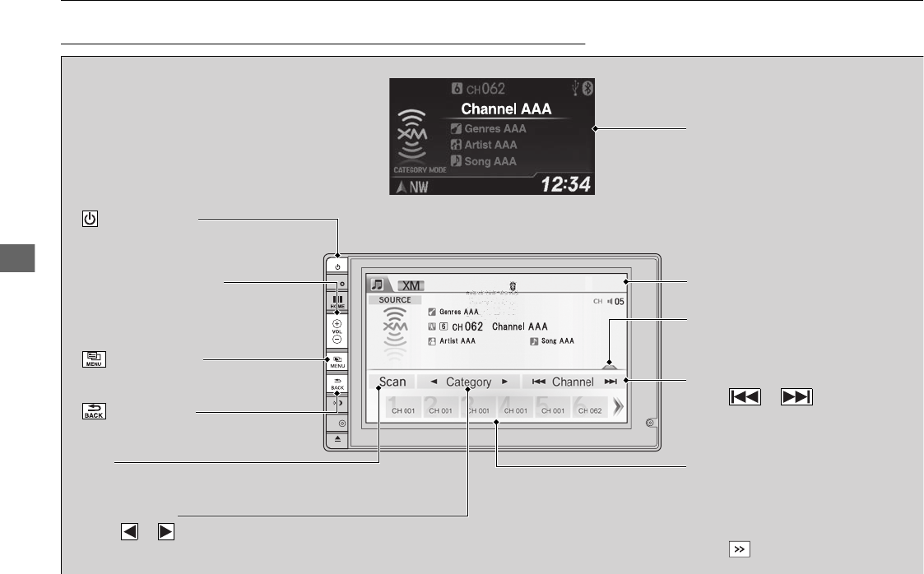Tap Channel AAA on the upper display
The width and height of the screenshot is (924, 574).
point(506,109)
